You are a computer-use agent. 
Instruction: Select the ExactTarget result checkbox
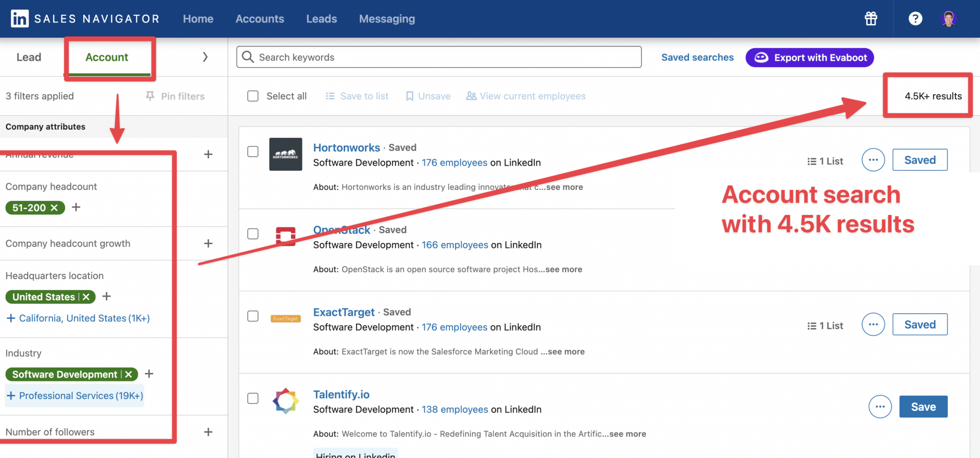coord(253,316)
